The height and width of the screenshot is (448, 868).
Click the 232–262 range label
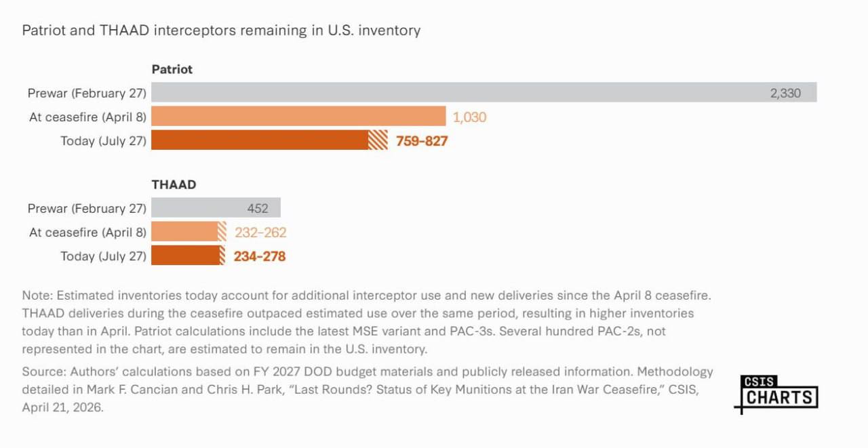(260, 232)
